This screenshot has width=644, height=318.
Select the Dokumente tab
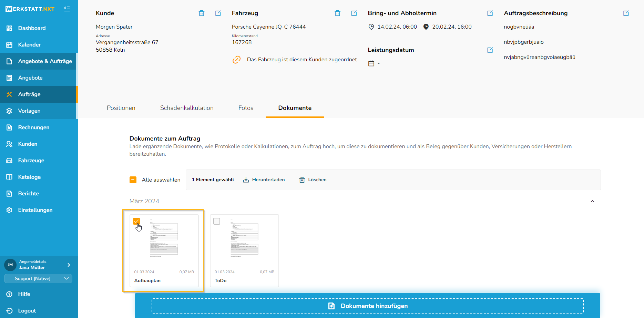295,108
